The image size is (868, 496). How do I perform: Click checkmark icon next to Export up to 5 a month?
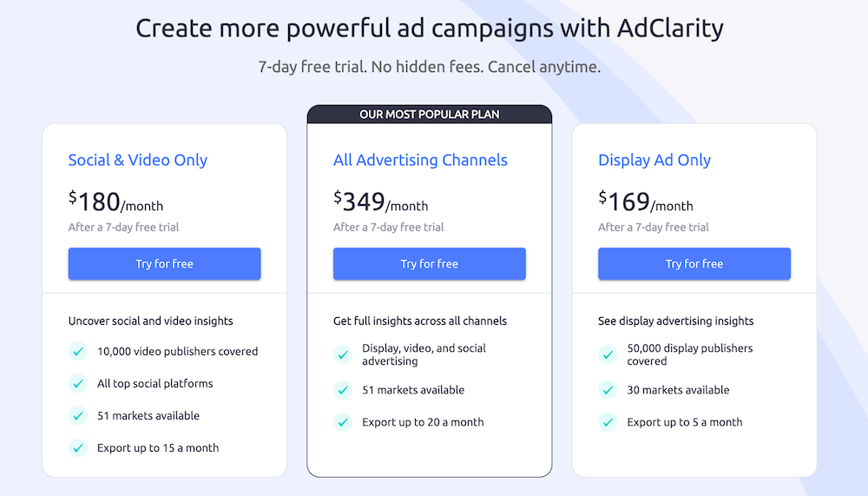click(x=608, y=422)
